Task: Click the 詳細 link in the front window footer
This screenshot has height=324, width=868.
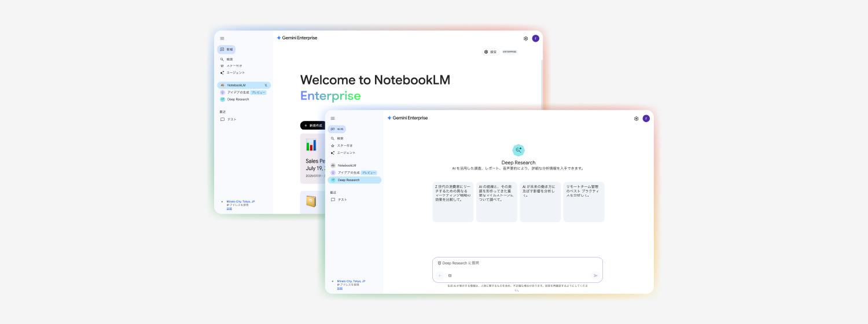Action: 340,288
